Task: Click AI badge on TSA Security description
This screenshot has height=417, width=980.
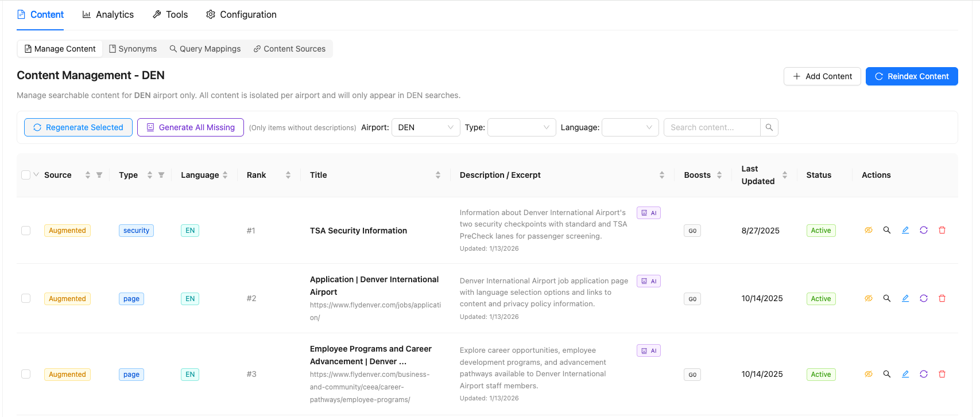Action: tap(648, 213)
